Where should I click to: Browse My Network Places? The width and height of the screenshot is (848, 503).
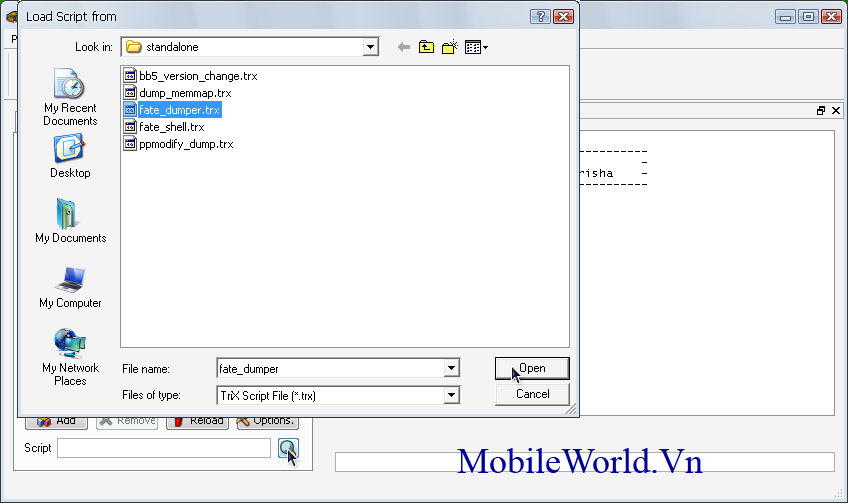click(x=70, y=356)
